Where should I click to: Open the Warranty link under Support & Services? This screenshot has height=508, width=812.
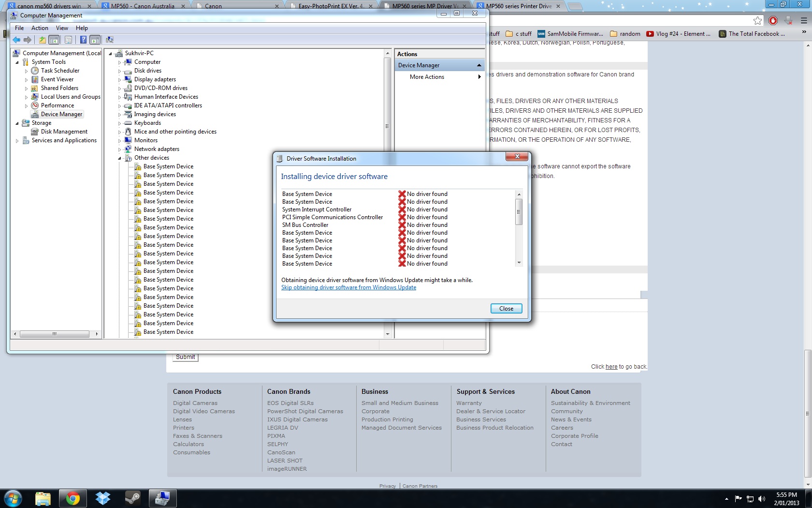469,403
